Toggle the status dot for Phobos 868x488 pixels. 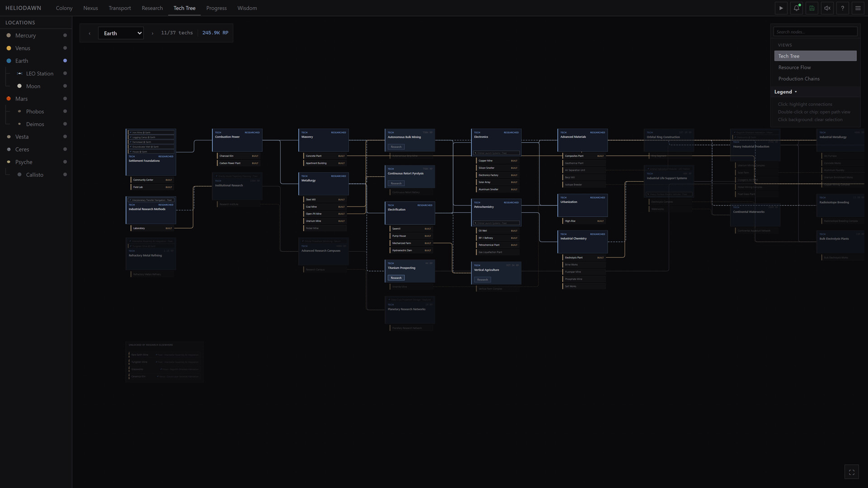point(65,111)
